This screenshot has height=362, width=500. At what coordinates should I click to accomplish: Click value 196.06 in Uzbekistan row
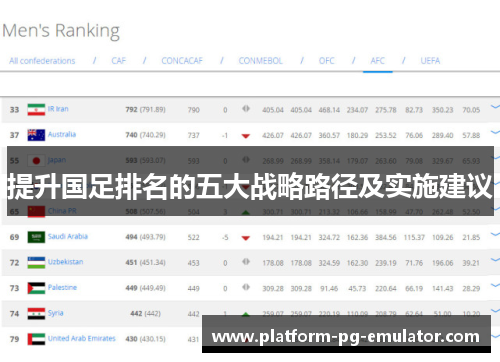pos(443,263)
